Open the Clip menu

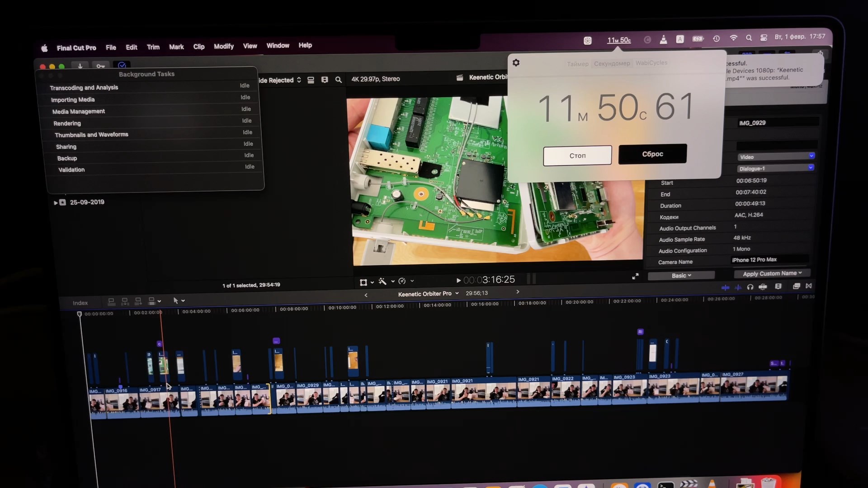coord(199,47)
